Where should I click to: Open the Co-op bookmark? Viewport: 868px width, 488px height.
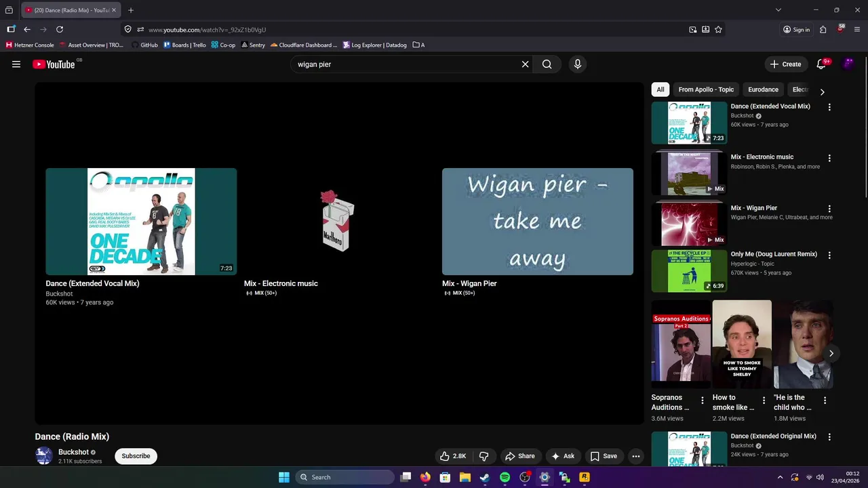coord(223,45)
